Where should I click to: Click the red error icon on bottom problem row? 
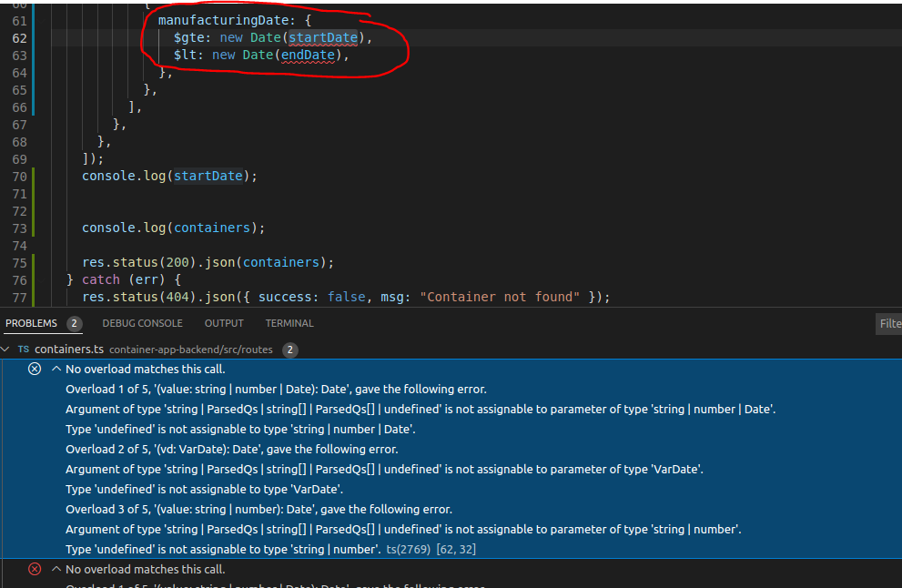click(34, 569)
